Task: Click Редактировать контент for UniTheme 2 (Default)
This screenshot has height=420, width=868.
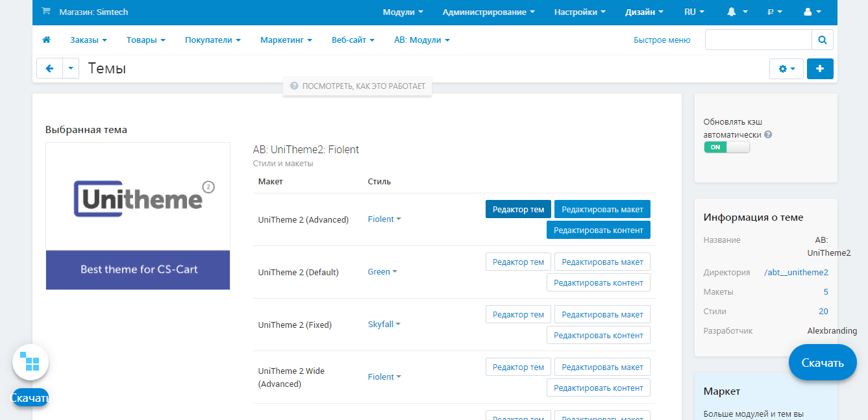Action: (x=599, y=282)
